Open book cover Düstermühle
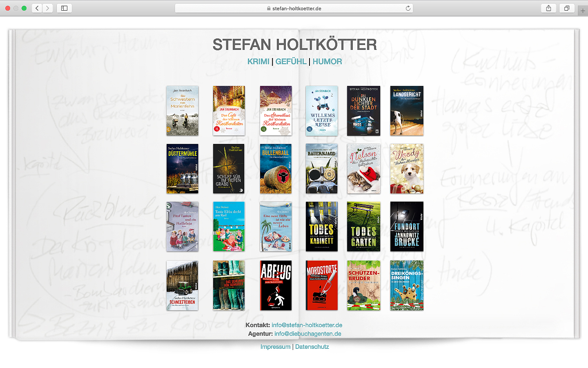The image size is (588, 368). coord(183,169)
